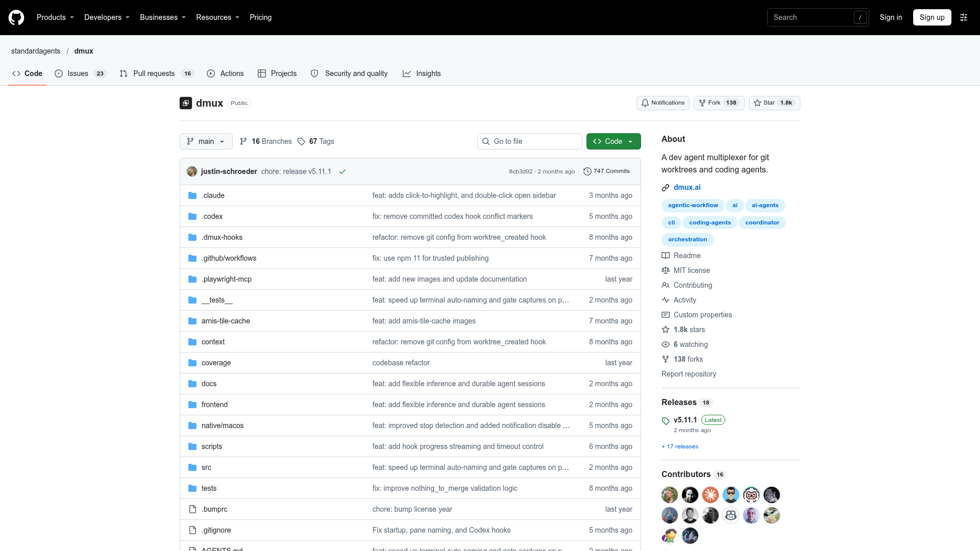Click the pulse icon beside Activity
This screenshot has width=980, height=551.
(x=666, y=300)
